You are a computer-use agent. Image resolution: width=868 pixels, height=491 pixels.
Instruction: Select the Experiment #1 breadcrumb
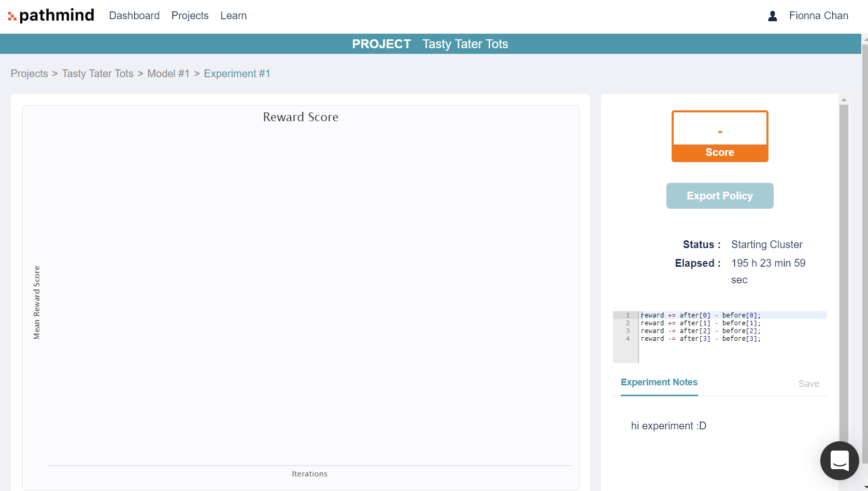tap(237, 74)
